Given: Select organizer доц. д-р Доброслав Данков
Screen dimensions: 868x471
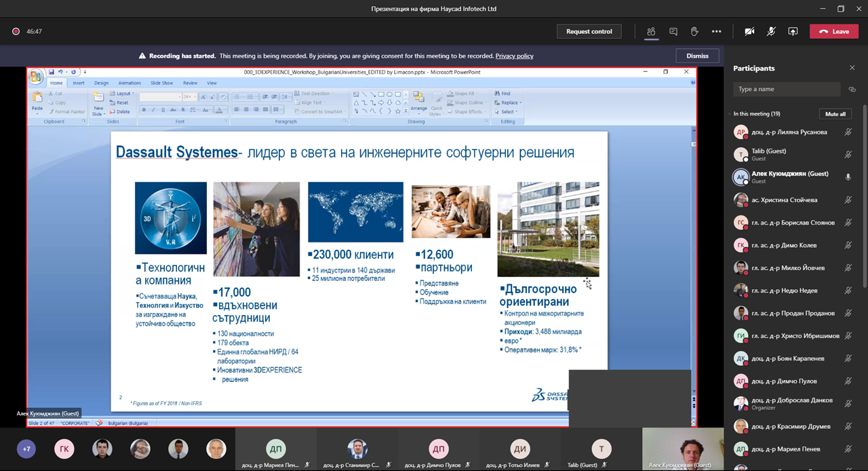Looking at the screenshot, I should coord(793,404).
